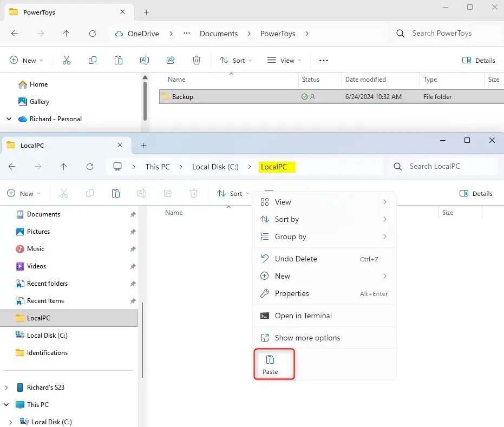
Task: Open View dropdown in PowerToys window
Action: pos(284,61)
